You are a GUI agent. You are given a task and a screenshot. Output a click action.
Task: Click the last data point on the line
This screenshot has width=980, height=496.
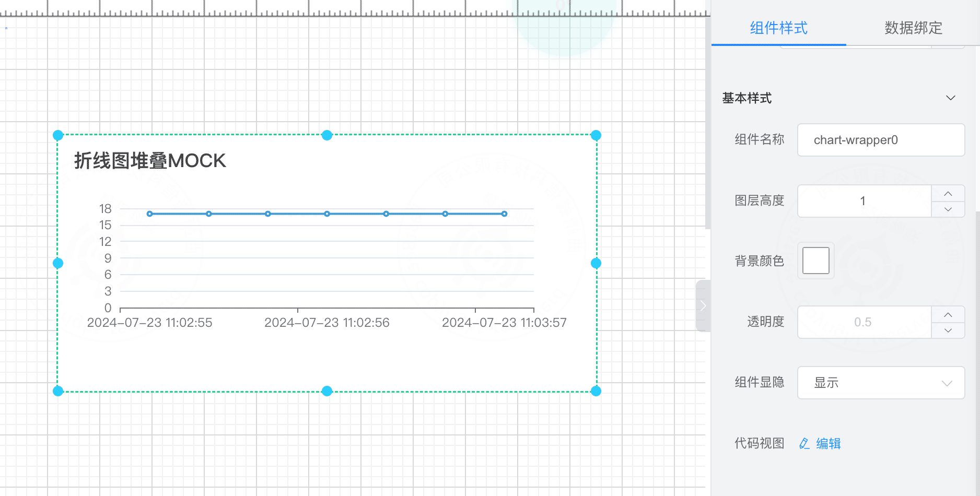tap(504, 214)
